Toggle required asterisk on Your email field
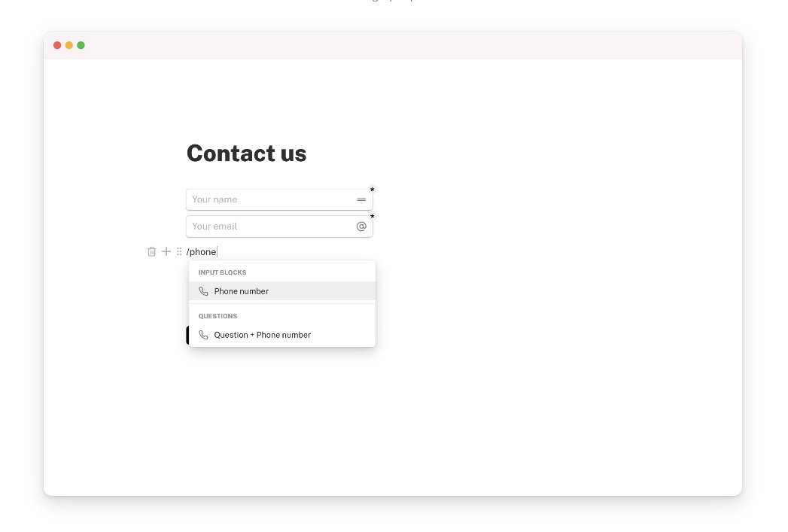The height and width of the screenshot is (532, 788). 373,216
